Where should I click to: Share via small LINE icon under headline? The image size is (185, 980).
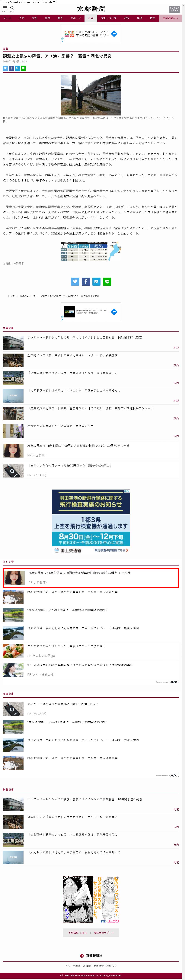click(23, 68)
